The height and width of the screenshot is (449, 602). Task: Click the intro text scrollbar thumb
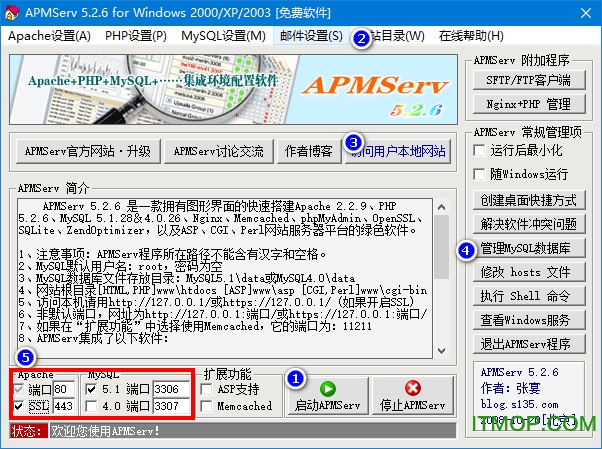[442, 247]
